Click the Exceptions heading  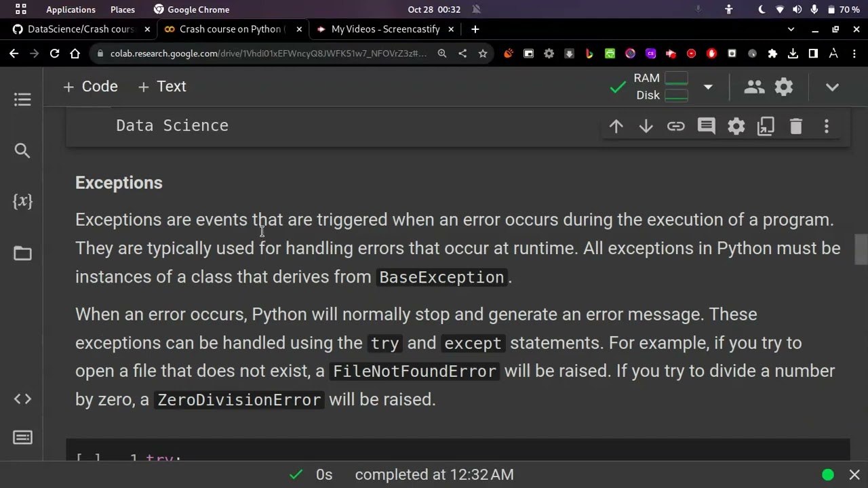click(x=119, y=183)
